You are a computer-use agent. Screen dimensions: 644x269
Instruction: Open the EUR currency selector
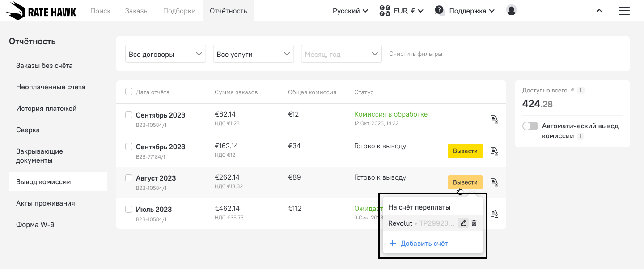point(401,11)
